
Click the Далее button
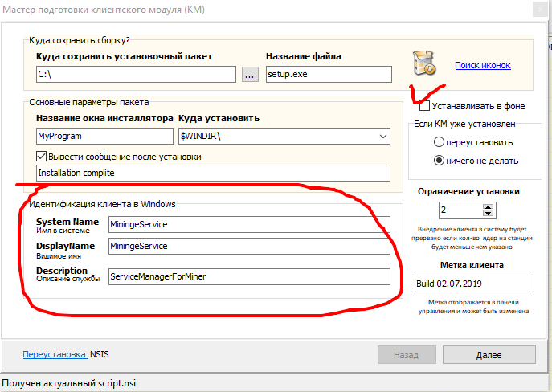click(489, 355)
